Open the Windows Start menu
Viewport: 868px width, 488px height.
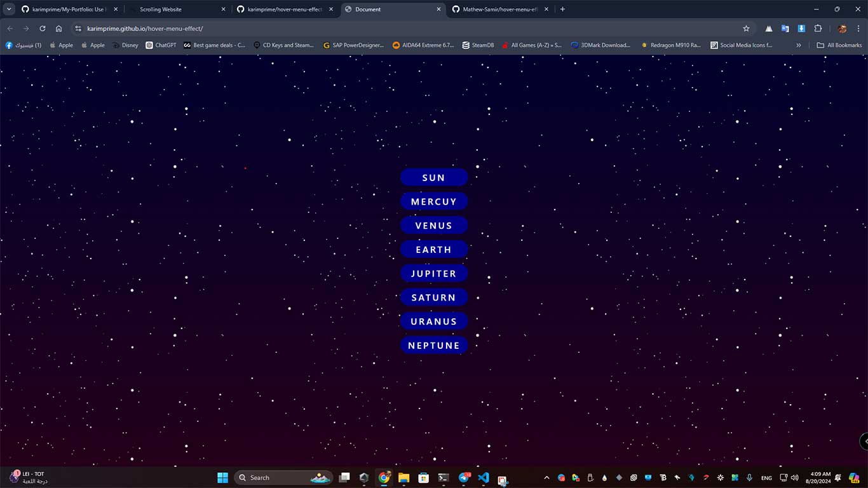(222, 478)
